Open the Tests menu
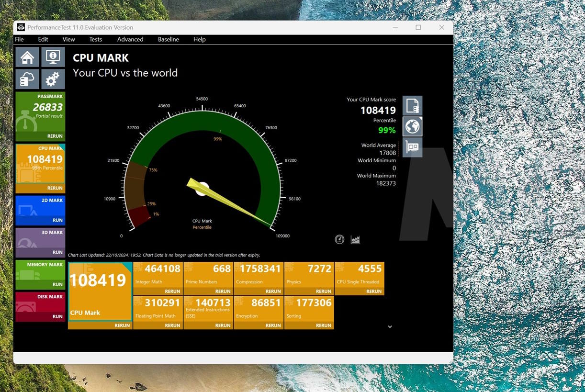Image resolution: width=585 pixels, height=392 pixels. tap(96, 39)
